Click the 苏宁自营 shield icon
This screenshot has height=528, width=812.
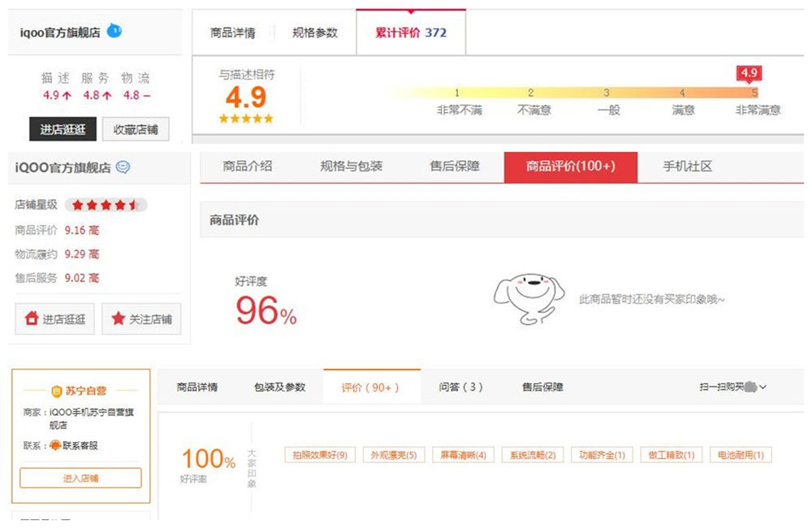tap(57, 392)
